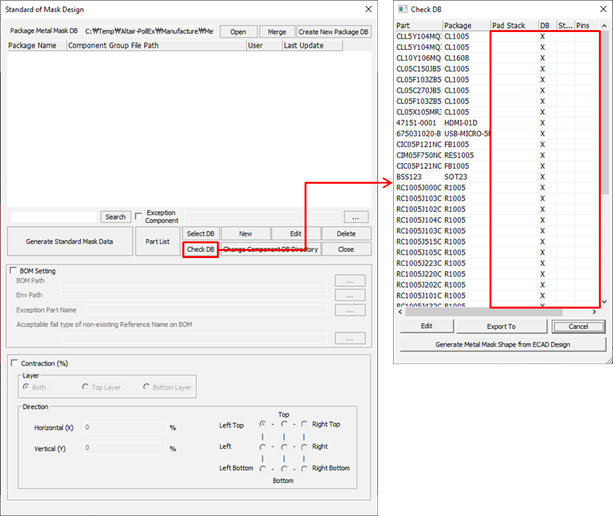Select the HDMI-01D package row
Image resolution: width=613 pixels, height=516 pixels.
(462, 122)
